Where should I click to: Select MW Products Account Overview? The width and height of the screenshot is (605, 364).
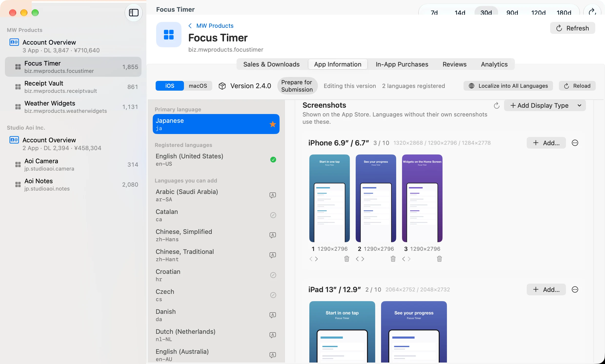click(73, 46)
